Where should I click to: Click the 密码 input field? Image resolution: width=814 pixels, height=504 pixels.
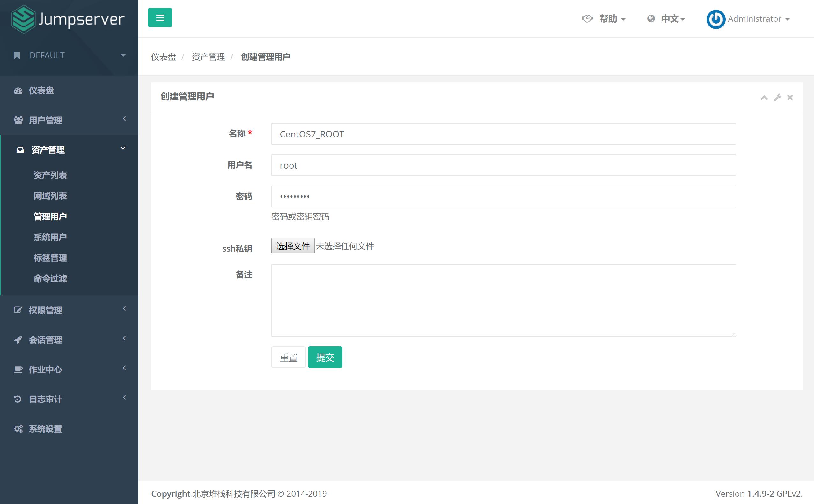tap(503, 196)
